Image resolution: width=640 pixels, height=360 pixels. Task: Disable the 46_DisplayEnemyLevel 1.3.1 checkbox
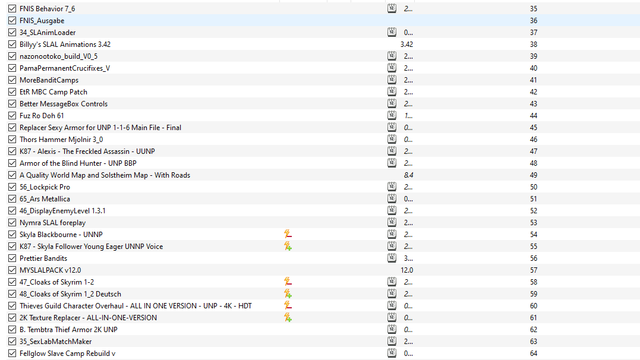pyautogui.click(x=12, y=211)
